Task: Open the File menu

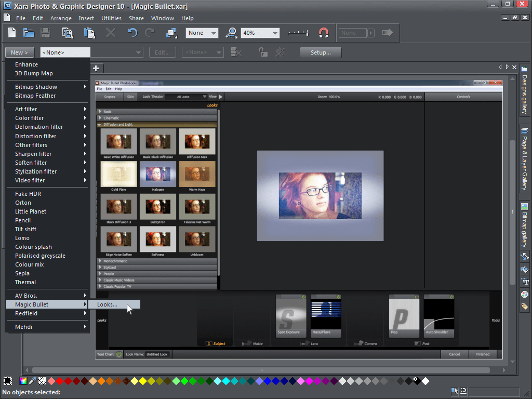Action: pos(20,18)
